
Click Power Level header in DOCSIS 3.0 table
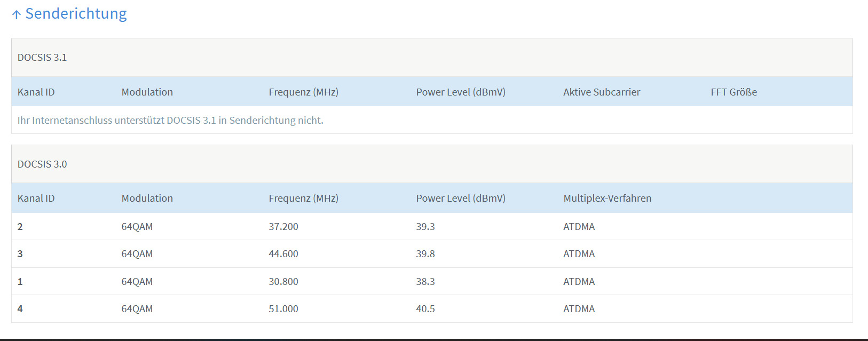pyautogui.click(x=460, y=199)
